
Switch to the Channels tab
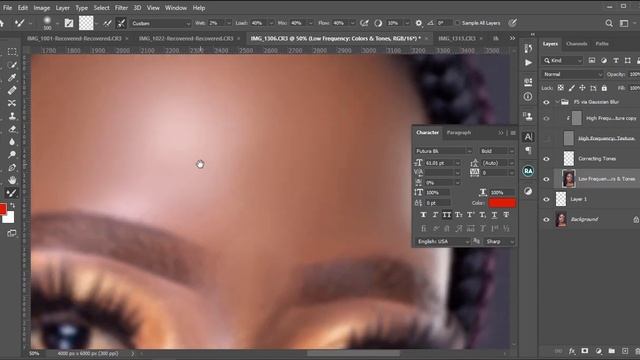point(576,44)
